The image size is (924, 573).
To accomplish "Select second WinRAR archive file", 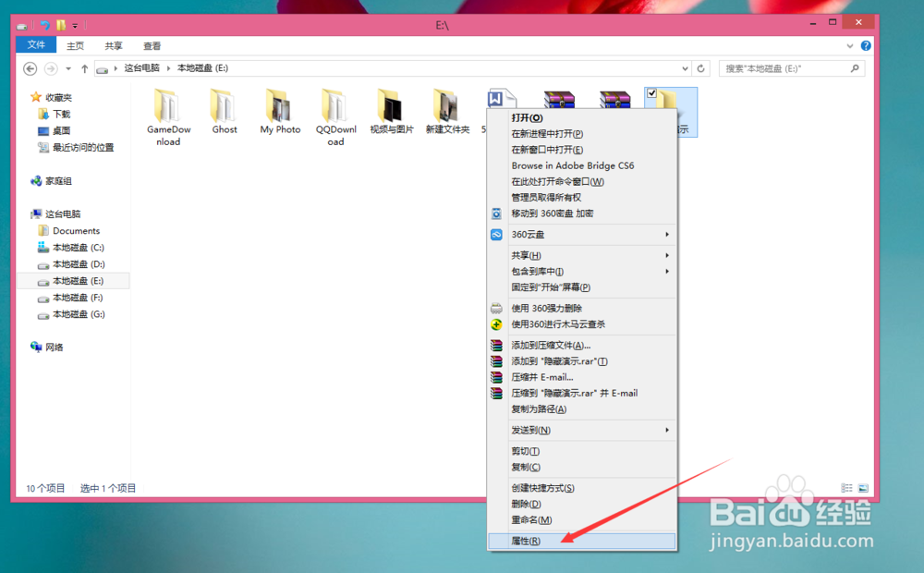I will tap(614, 99).
